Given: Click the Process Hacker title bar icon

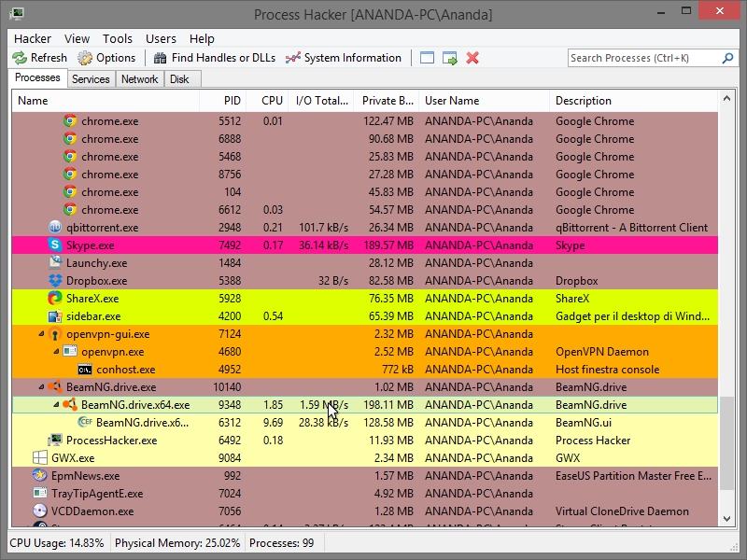Looking at the screenshot, I should tap(17, 13).
